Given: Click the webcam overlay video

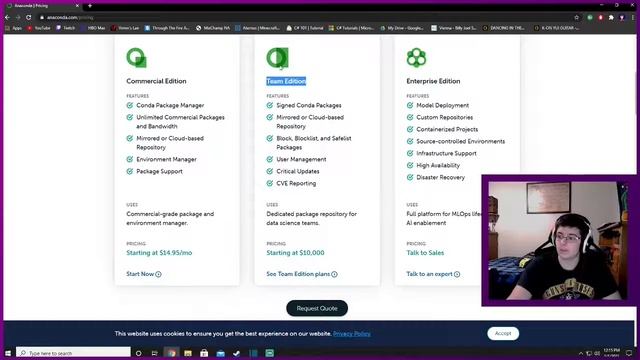Looking at the screenshot, I should pyautogui.click(x=558, y=241).
